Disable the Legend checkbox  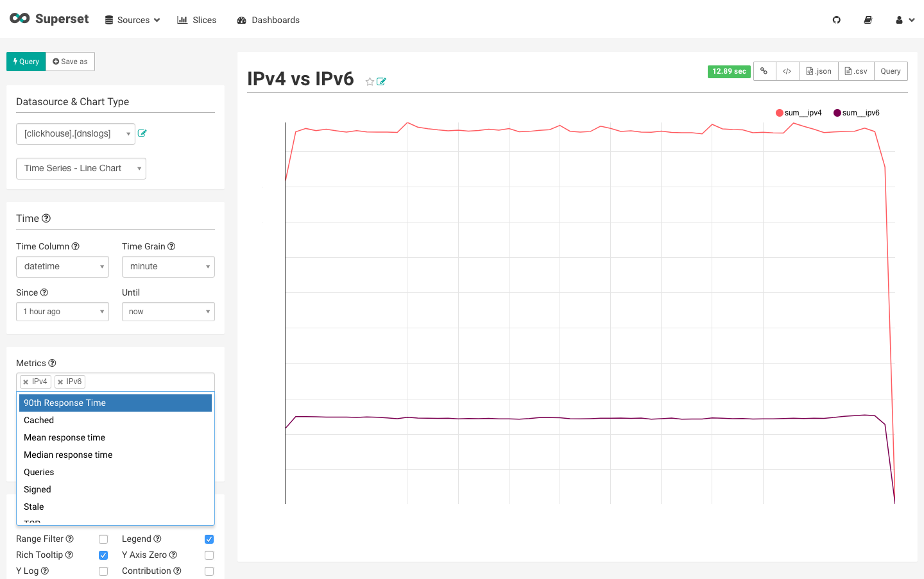coord(209,539)
